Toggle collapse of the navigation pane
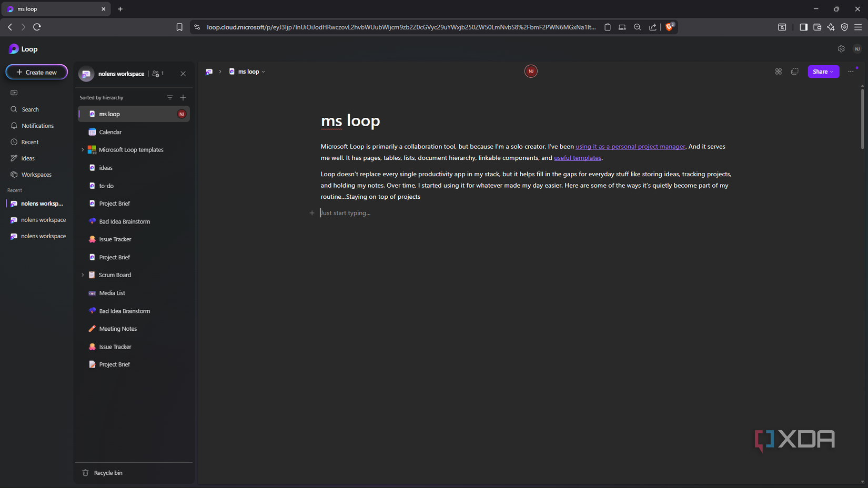 point(13,93)
